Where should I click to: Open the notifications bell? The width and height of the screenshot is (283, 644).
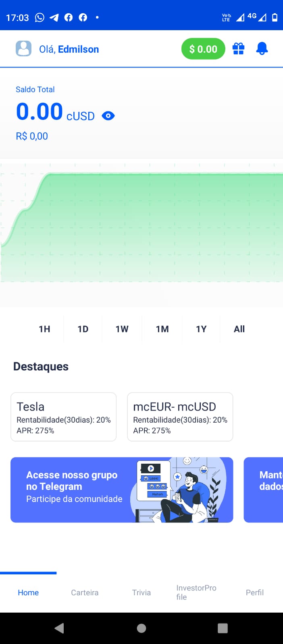pos(262,49)
